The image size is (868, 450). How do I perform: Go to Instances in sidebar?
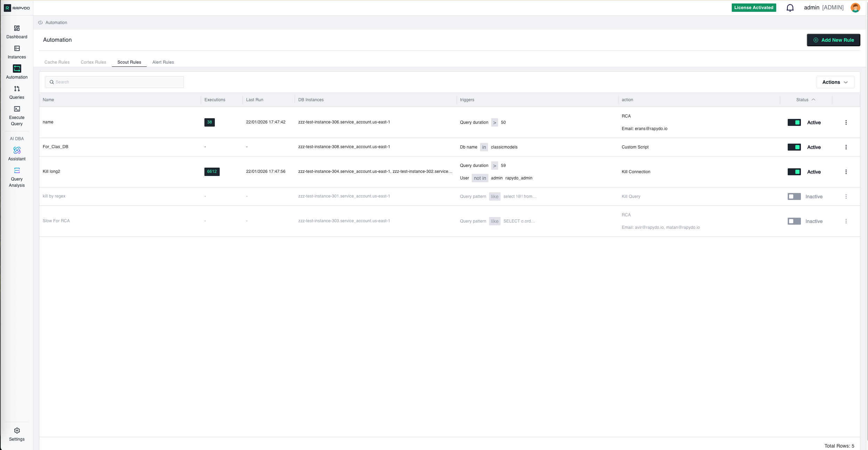(x=17, y=48)
